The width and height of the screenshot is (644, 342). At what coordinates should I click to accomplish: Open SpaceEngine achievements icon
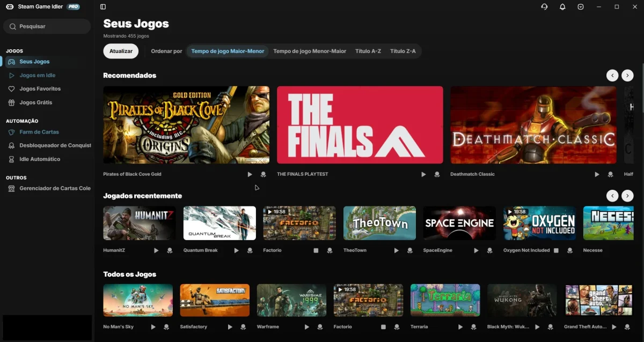click(489, 250)
